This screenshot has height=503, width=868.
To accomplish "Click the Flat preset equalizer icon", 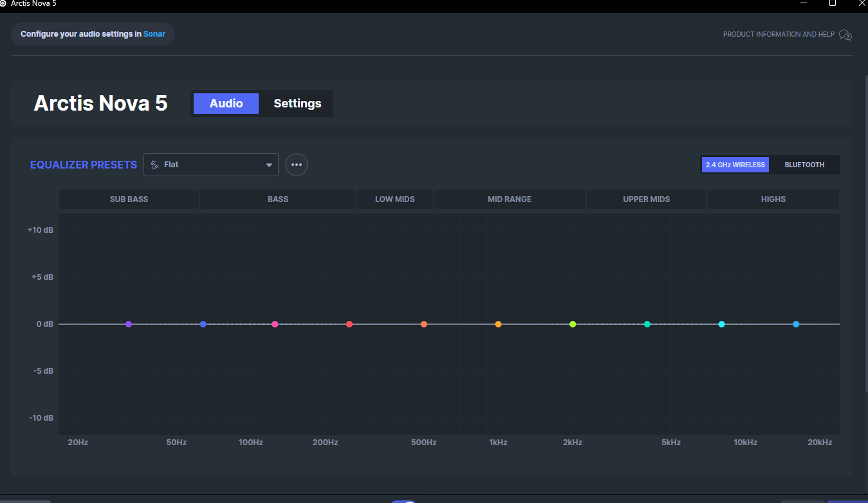I will (x=155, y=165).
